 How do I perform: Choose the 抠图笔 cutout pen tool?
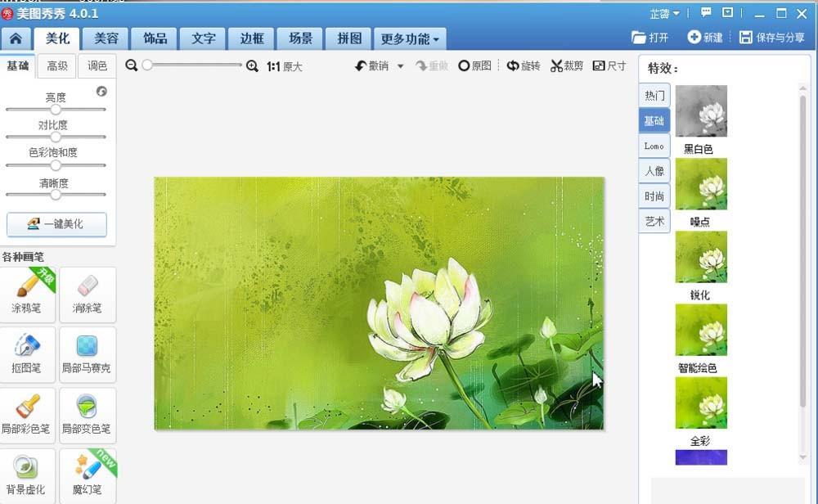[x=27, y=354]
